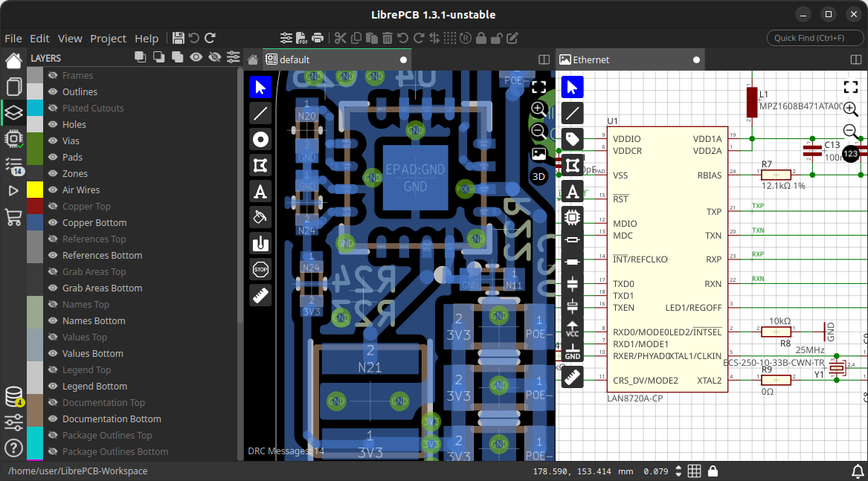Toggle visibility of the Frames layer
This screenshot has height=481, width=868.
coord(53,75)
